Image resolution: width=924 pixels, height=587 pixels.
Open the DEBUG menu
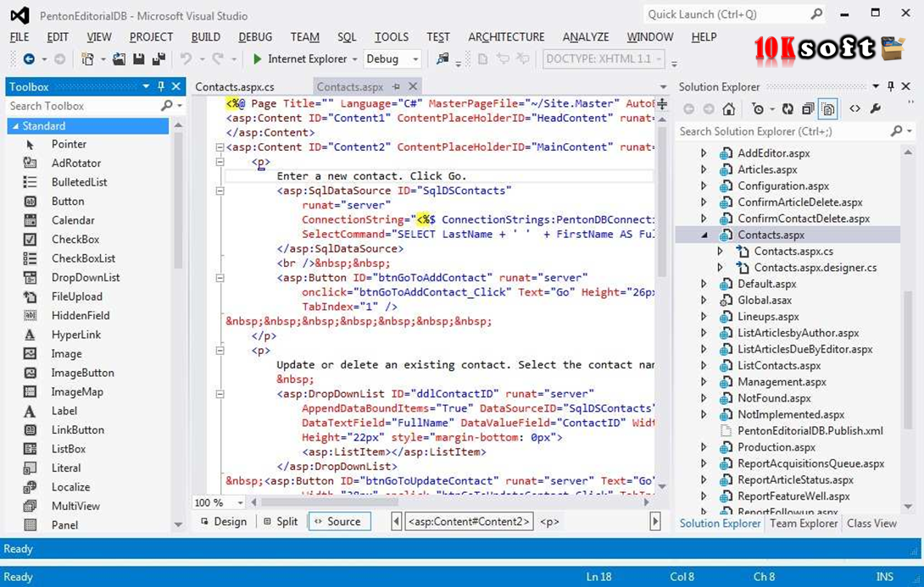point(255,37)
